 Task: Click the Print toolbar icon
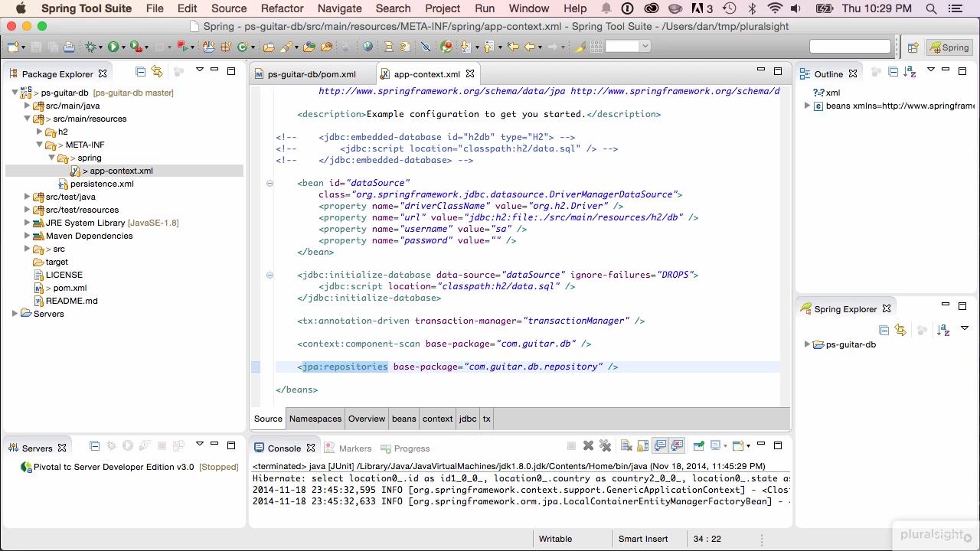pos(69,47)
